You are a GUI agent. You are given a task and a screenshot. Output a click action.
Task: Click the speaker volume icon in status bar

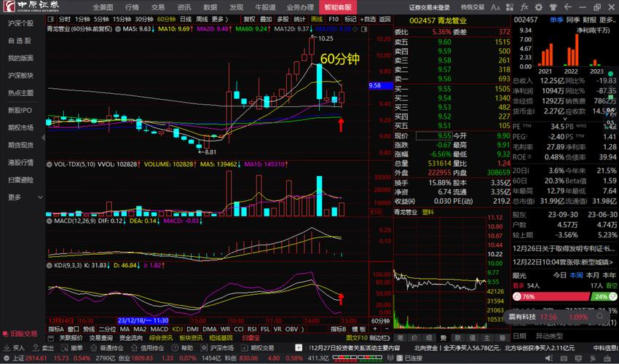(549, 358)
